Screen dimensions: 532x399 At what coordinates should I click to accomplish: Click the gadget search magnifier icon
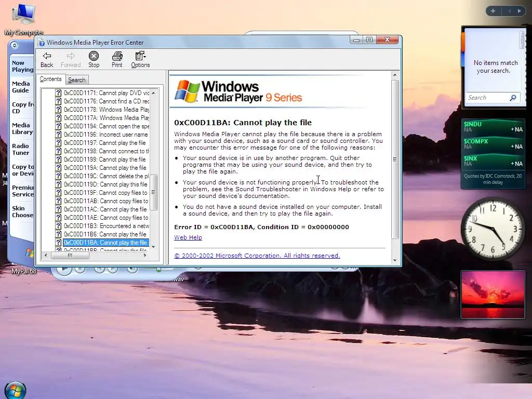513,98
